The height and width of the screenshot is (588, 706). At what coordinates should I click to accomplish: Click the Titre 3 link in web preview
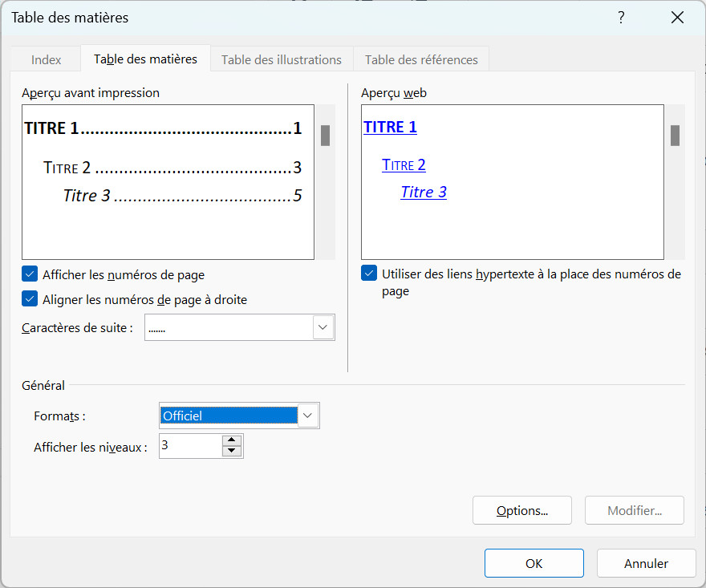click(x=424, y=192)
